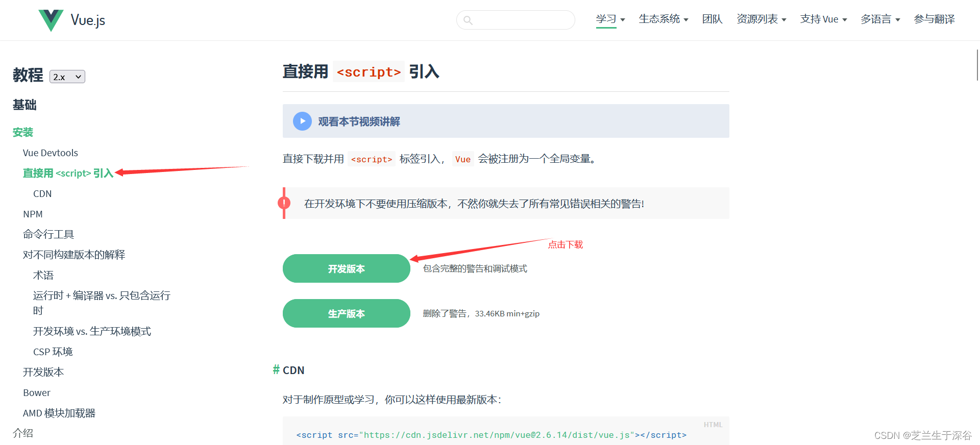Screen dimensions: 980x445
Task: Go to the NPM sidebar entry
Action: coord(33,214)
